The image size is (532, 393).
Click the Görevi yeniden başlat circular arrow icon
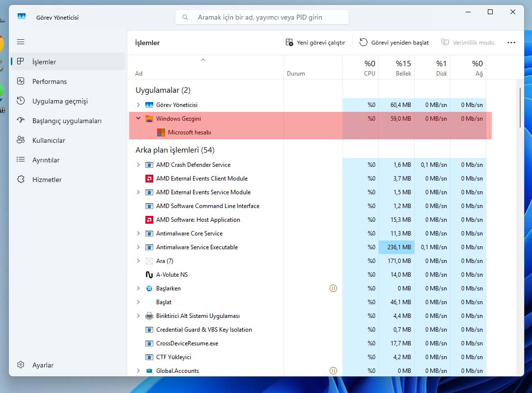(364, 42)
